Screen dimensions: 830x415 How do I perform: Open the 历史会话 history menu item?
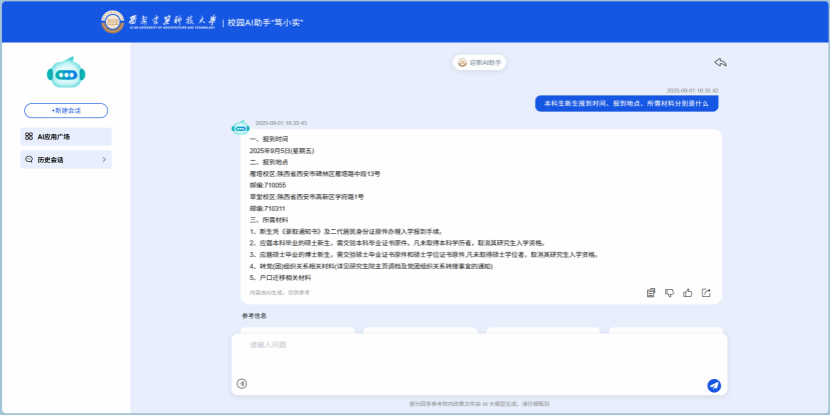click(60, 160)
